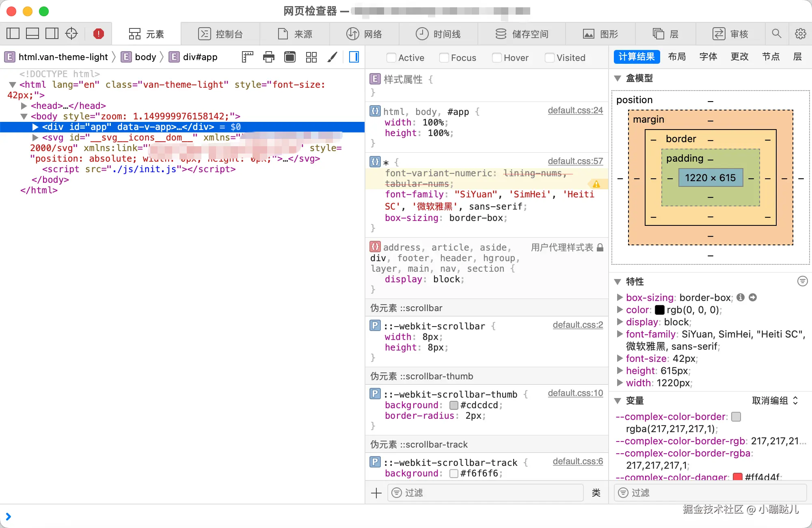Click the paint brush icon
Viewport: 812px width, 528px height.
tap(332, 57)
